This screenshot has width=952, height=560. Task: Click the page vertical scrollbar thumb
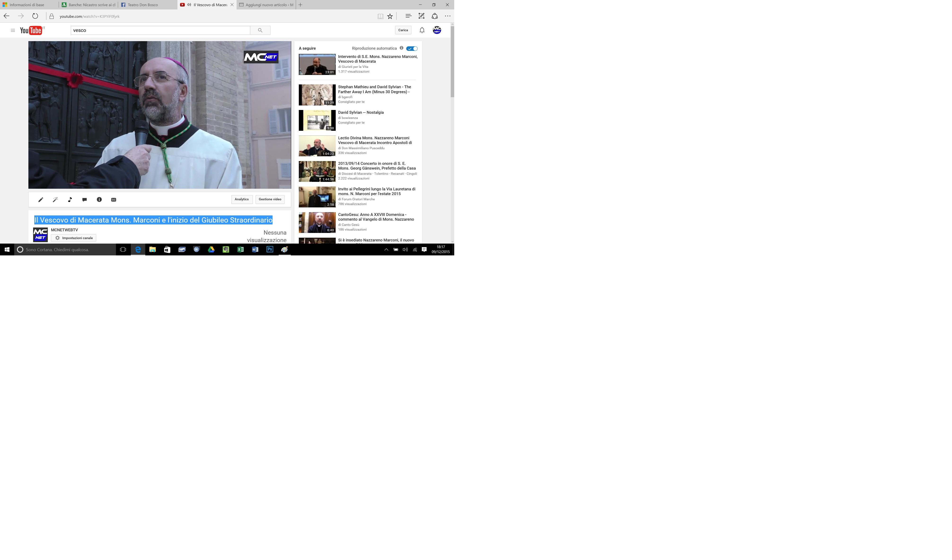[x=452, y=61]
